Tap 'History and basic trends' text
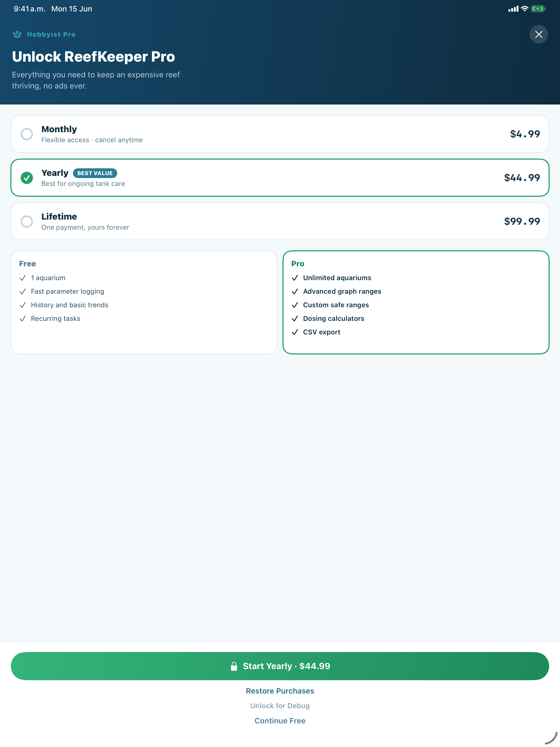 click(x=69, y=305)
